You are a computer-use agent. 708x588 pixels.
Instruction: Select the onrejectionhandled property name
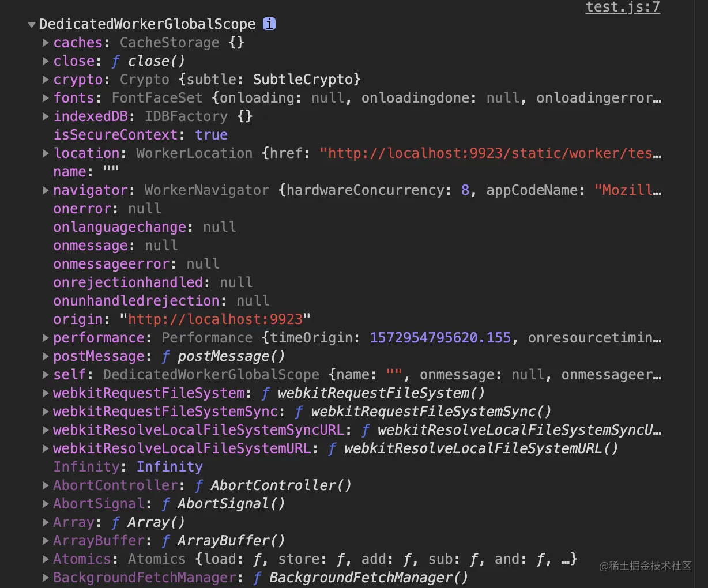[128, 282]
